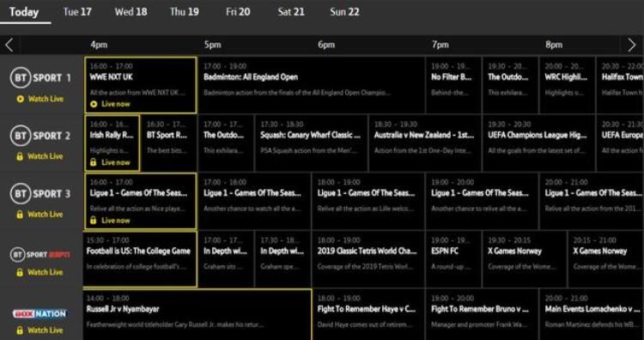
Task: Click the BT Sport 1 channel logo
Action: click(x=40, y=78)
